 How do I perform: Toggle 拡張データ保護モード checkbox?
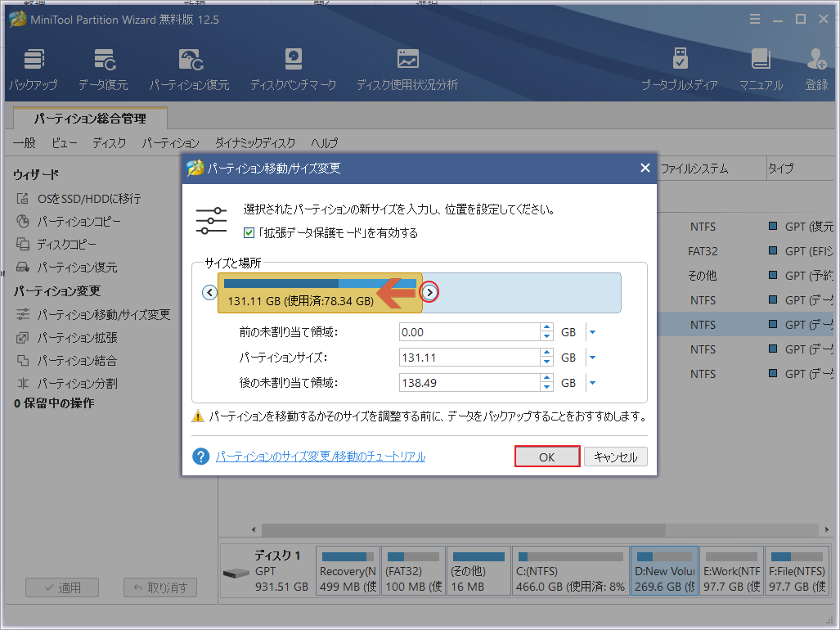pyautogui.click(x=249, y=233)
